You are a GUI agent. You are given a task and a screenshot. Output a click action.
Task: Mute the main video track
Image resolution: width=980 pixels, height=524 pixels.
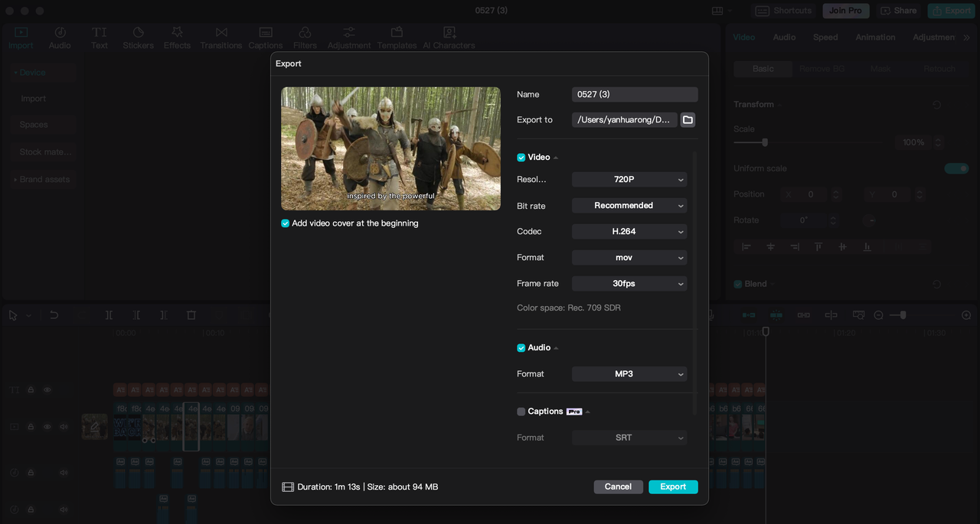64,427
